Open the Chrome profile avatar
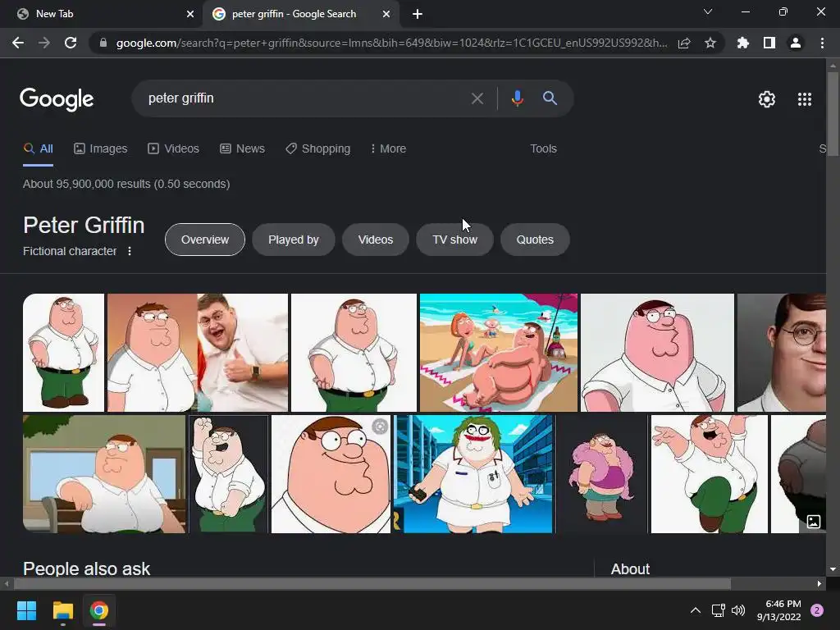Viewport: 840px width, 630px height. tap(796, 43)
